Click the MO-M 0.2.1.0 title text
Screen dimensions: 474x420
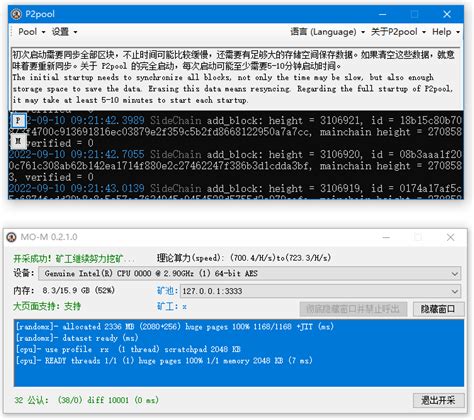pyautogui.click(x=49, y=237)
